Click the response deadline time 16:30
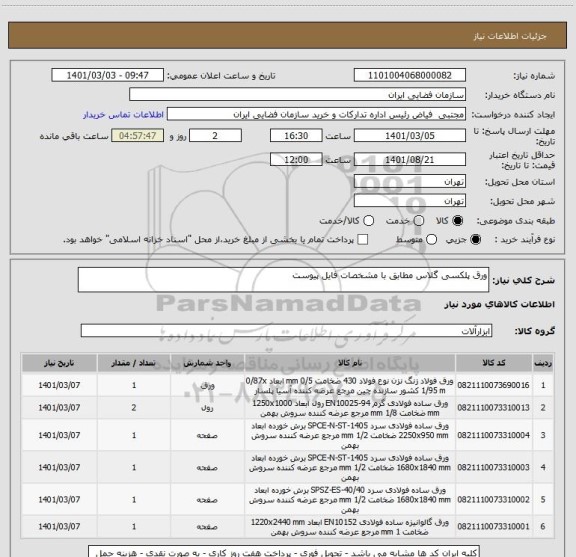Viewport: 576px width, 557px height. point(296,136)
